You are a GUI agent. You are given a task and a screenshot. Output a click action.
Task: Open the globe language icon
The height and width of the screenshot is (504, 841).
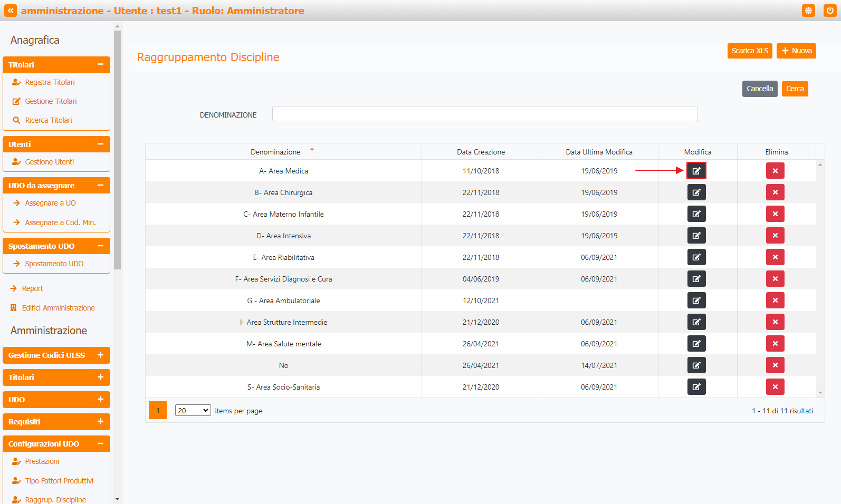(x=808, y=11)
